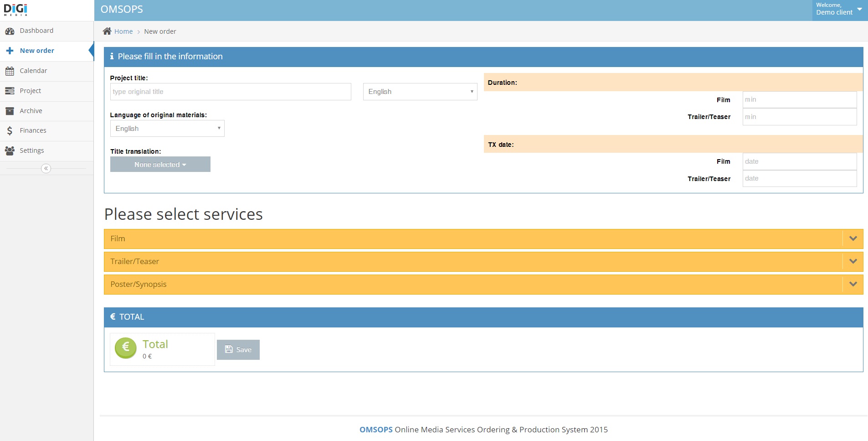Open the Welcome Demo client user menu

839,9
